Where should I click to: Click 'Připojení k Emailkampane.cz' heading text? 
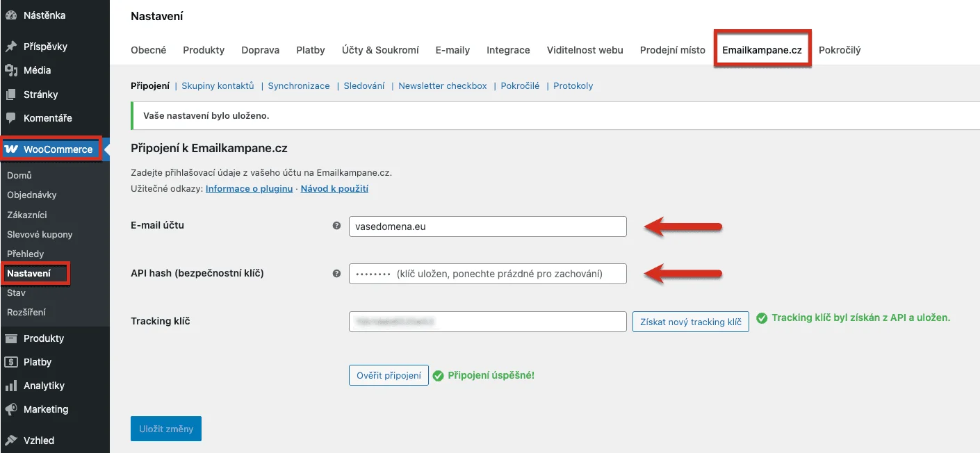209,148
